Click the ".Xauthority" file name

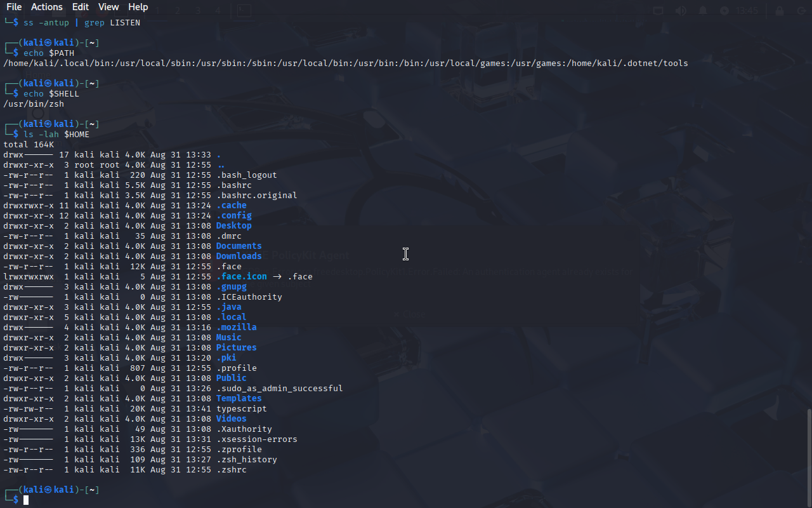[244, 429]
